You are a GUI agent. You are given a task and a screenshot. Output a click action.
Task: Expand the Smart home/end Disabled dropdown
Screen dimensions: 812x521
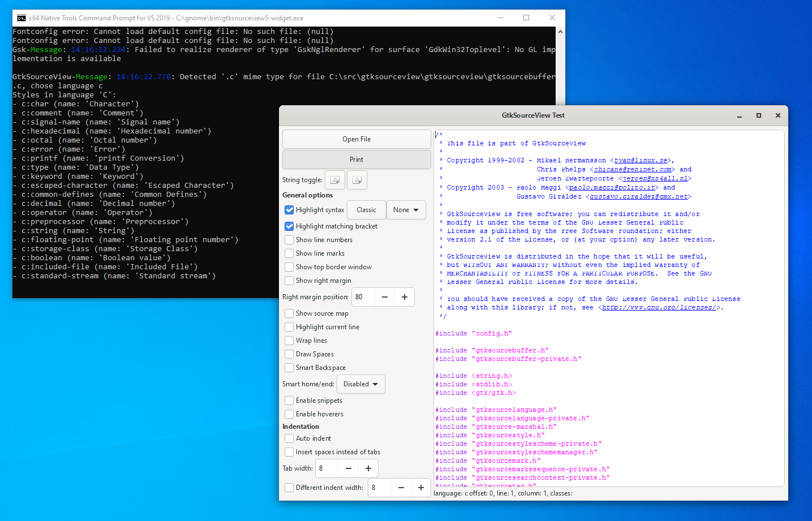(x=361, y=384)
